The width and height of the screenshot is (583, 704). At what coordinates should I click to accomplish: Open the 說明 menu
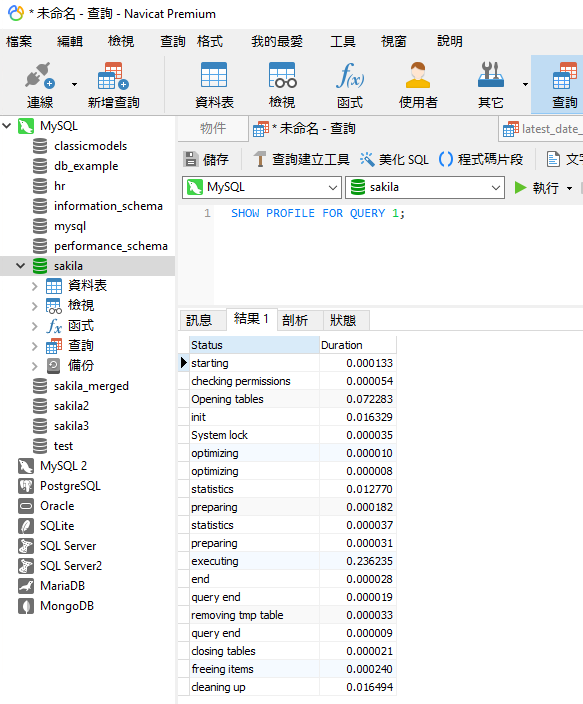[450, 41]
